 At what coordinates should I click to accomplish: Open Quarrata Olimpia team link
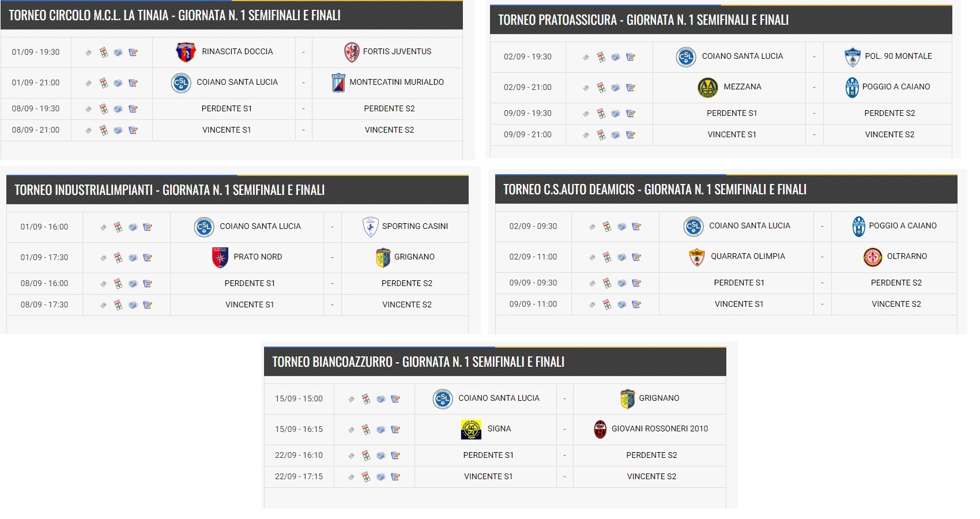click(748, 256)
